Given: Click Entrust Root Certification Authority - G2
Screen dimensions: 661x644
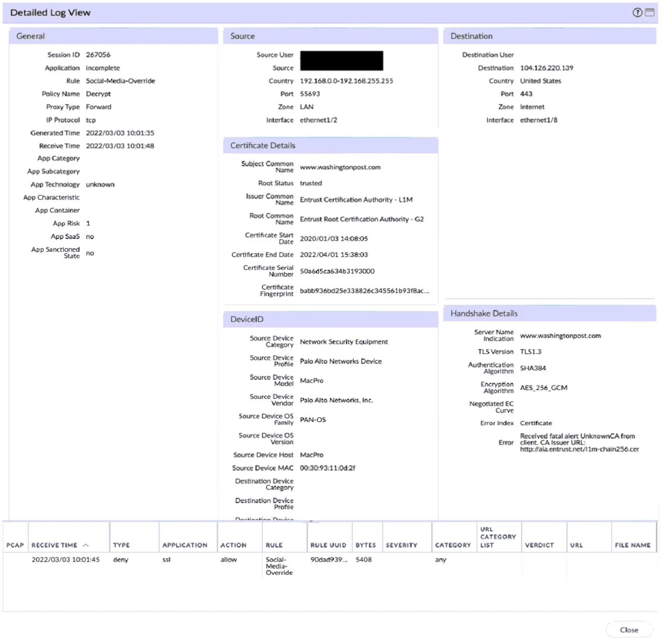Looking at the screenshot, I should coord(362,219).
